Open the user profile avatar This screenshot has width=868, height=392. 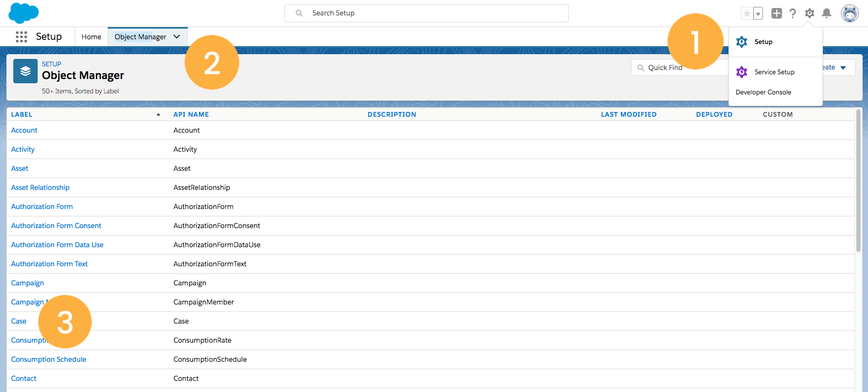tap(850, 13)
